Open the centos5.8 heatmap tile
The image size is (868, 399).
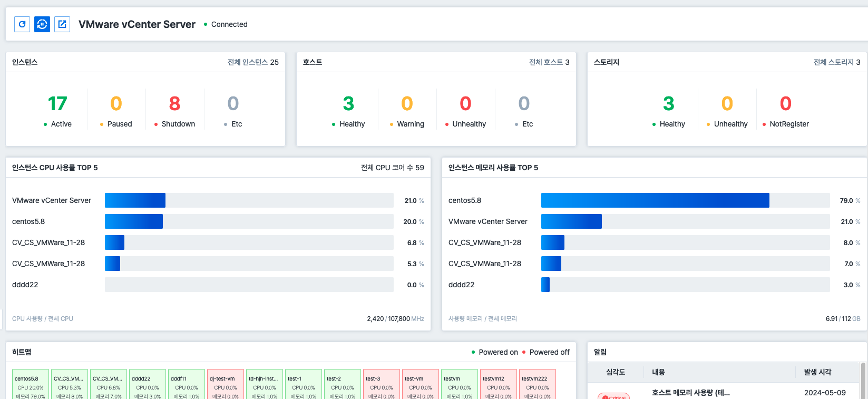31,385
